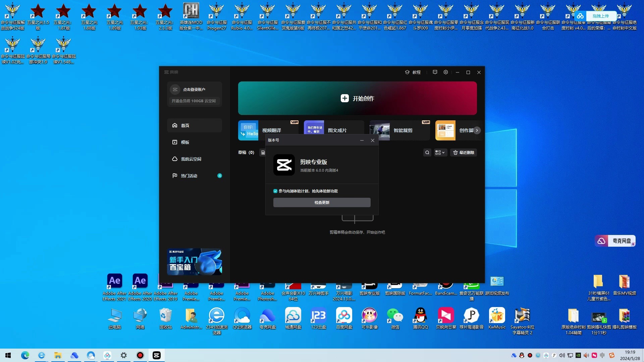644x362 pixels.
Task: Open the 可牛影像 desktop icon
Action: 370,318
